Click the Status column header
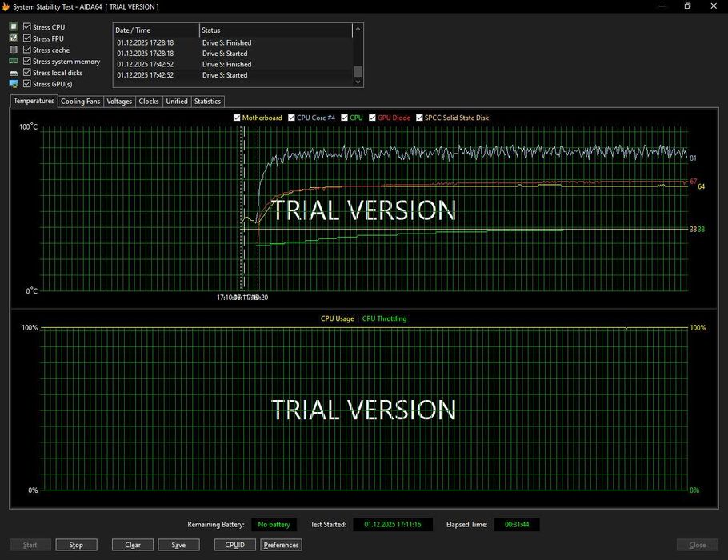The width and height of the screenshot is (728, 560). [x=276, y=30]
